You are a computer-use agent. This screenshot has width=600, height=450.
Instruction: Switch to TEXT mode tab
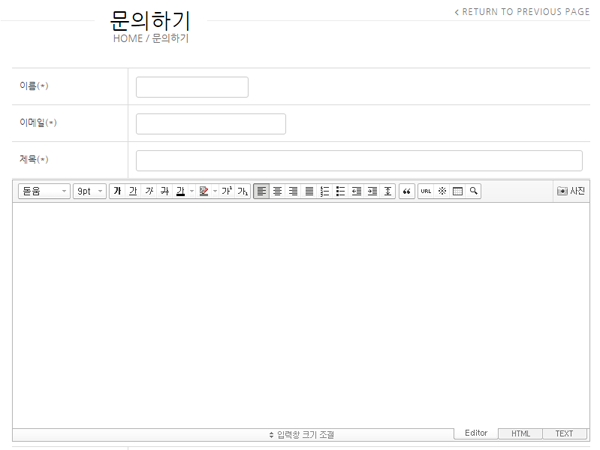coord(564,434)
